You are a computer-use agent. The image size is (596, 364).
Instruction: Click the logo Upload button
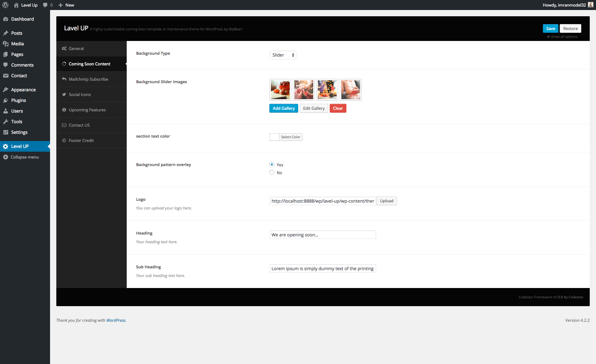386,201
